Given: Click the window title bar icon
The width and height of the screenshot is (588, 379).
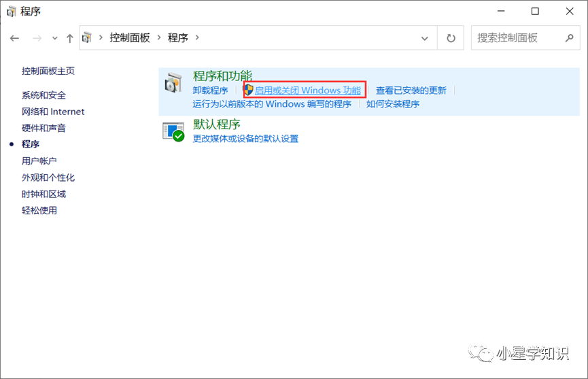Looking at the screenshot, I should (x=12, y=12).
